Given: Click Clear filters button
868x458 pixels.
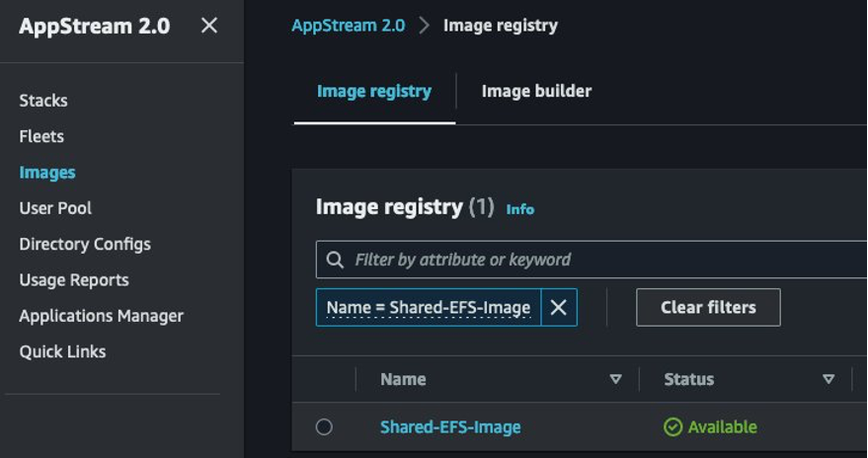Looking at the screenshot, I should click(708, 308).
